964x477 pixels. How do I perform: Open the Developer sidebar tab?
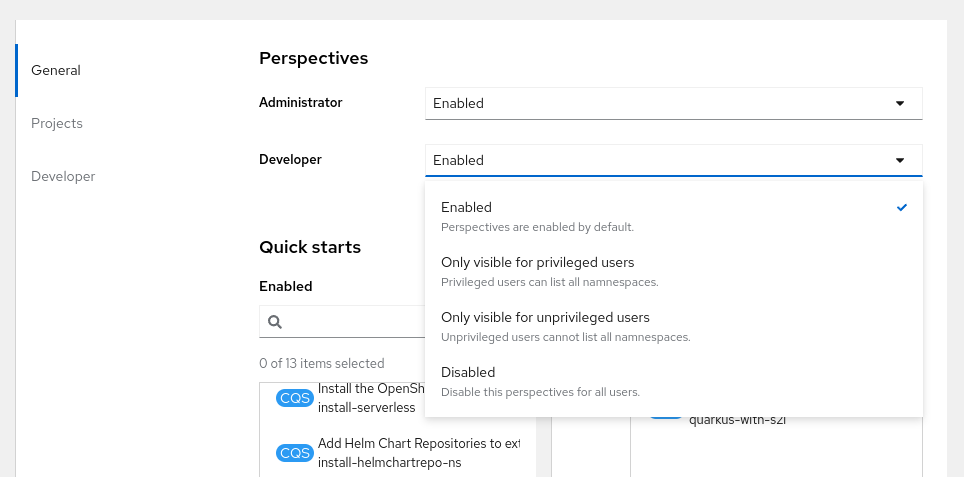[x=63, y=176]
